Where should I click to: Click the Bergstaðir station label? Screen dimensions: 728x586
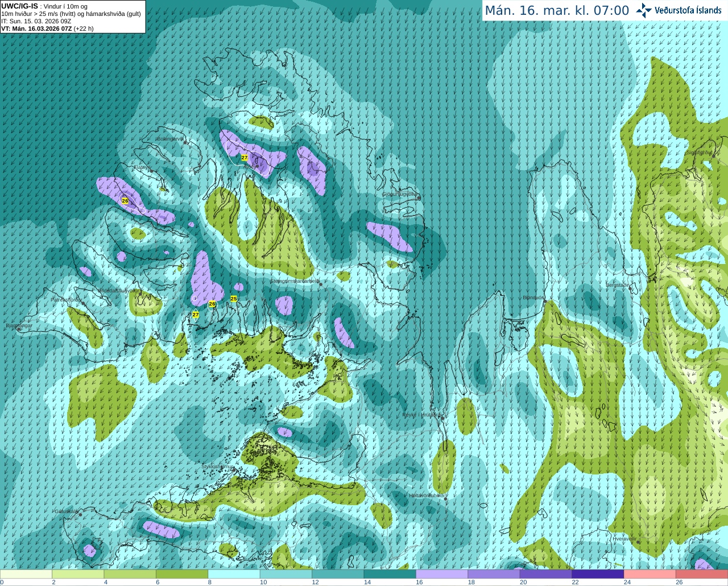(x=618, y=285)
